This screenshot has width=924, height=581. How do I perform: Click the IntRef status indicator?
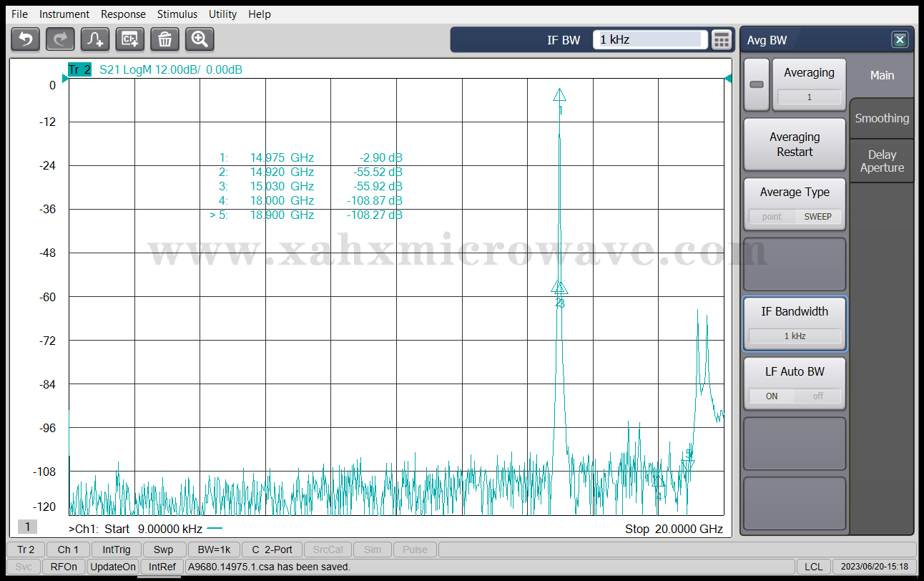162,567
